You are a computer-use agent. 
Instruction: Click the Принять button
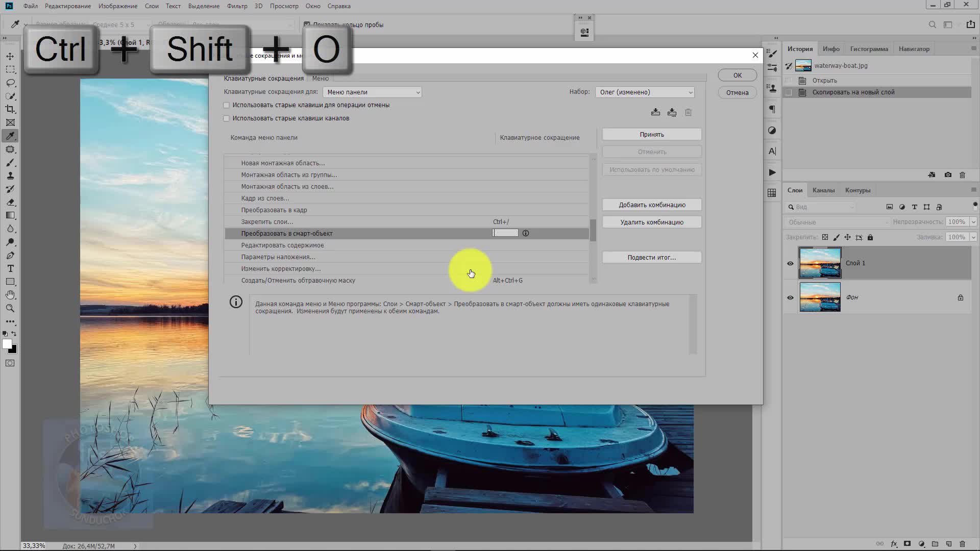(x=651, y=135)
